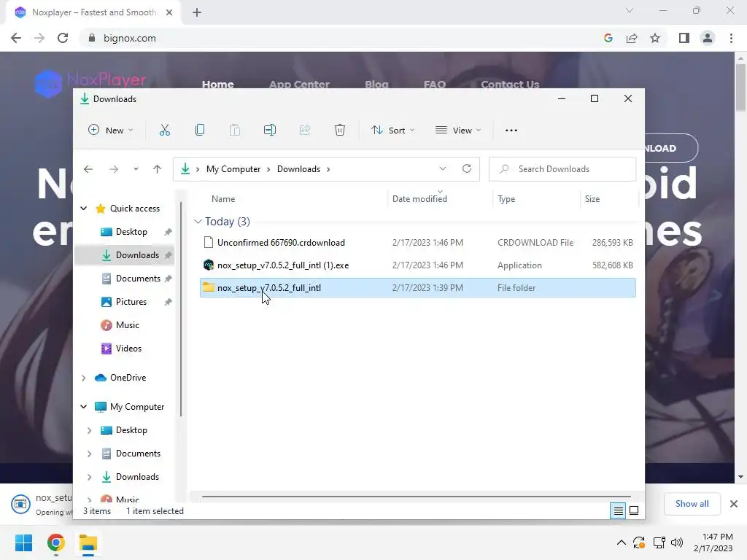Viewport: 747px width, 560px height.
Task: Open Chrome side panel icon
Action: click(684, 38)
